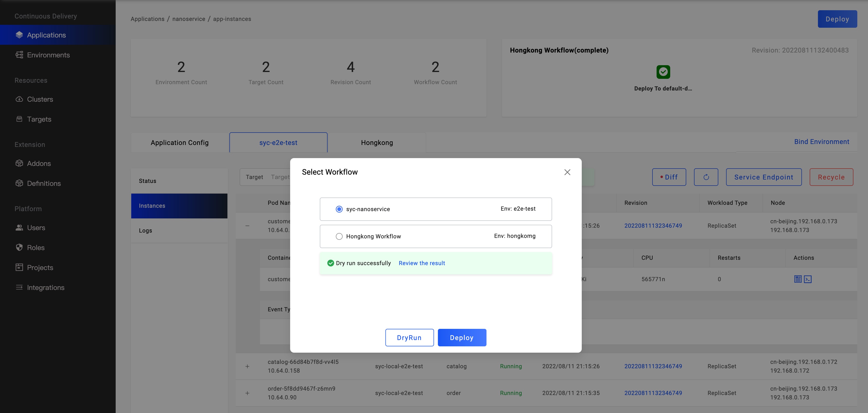This screenshot has width=868, height=413.
Task: Click the green workflow step checkmark
Action: click(x=663, y=72)
